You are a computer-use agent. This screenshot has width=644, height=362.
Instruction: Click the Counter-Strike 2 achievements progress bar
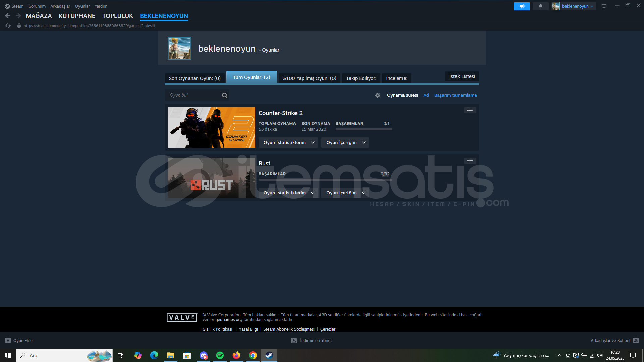[x=364, y=129]
